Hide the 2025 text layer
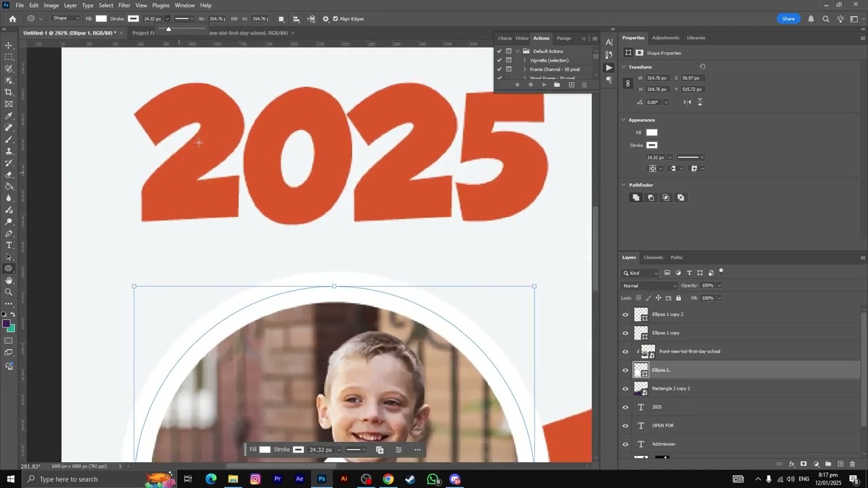This screenshot has height=488, width=868. coord(625,407)
